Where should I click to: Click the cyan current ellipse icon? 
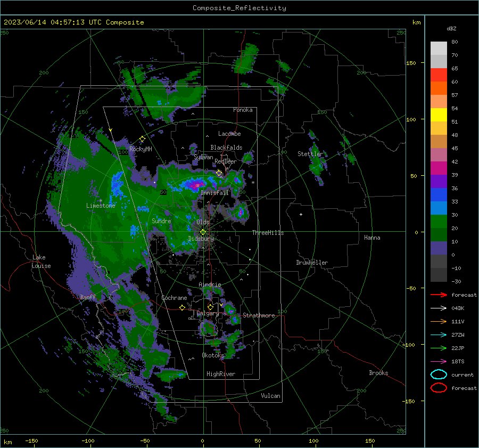click(439, 374)
